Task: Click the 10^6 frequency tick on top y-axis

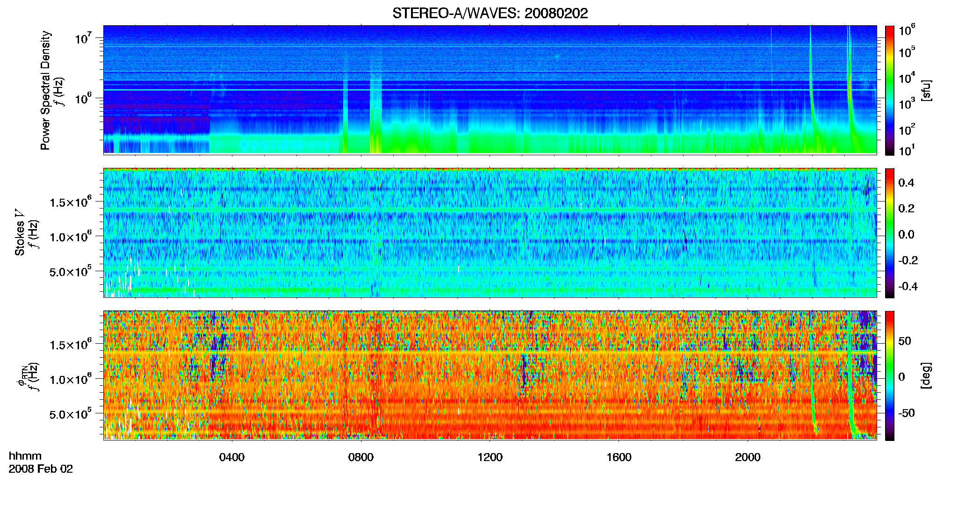Action: click(83, 98)
